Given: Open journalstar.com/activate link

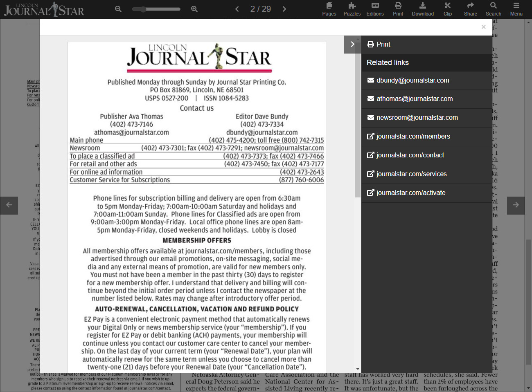Looking at the screenshot, I should click(411, 193).
